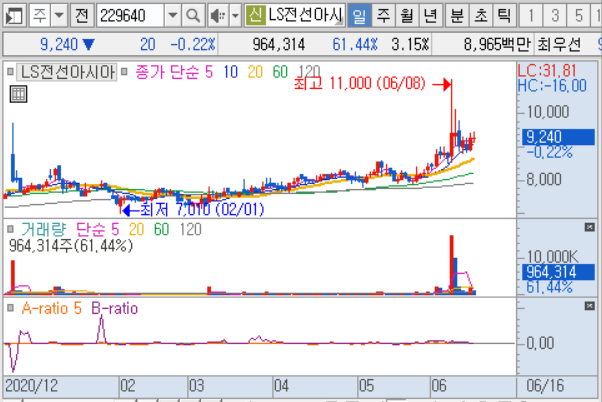Viewport: 602px width, 402px height.
Task: Click the 최우선 label
Action: (x=559, y=45)
